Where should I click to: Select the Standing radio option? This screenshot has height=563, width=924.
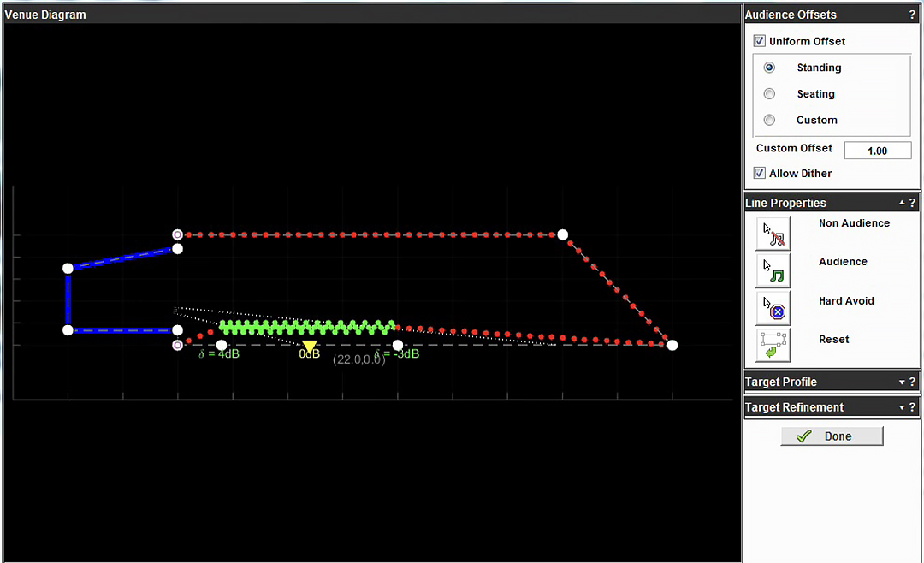coord(770,68)
